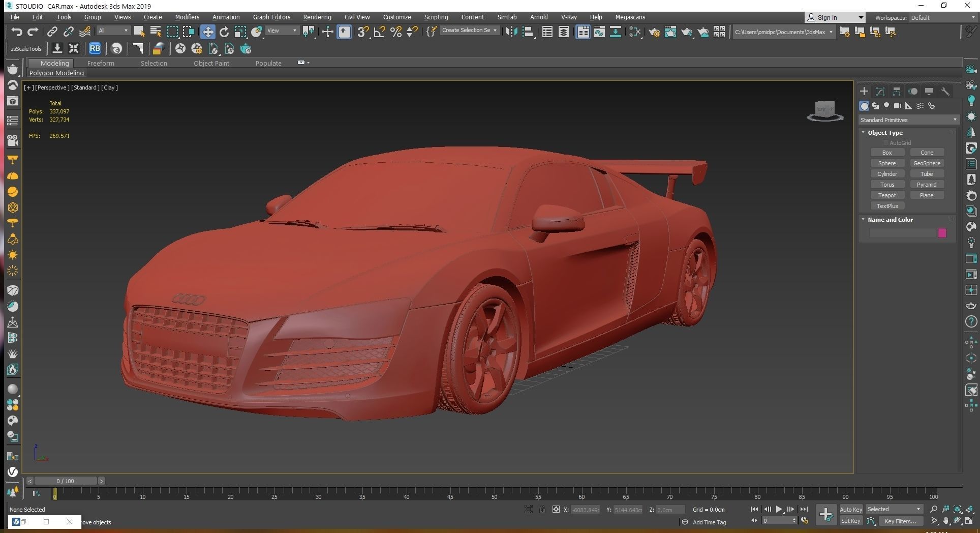Activate the Select and Rotate tool
The image size is (980, 533).
click(x=224, y=32)
